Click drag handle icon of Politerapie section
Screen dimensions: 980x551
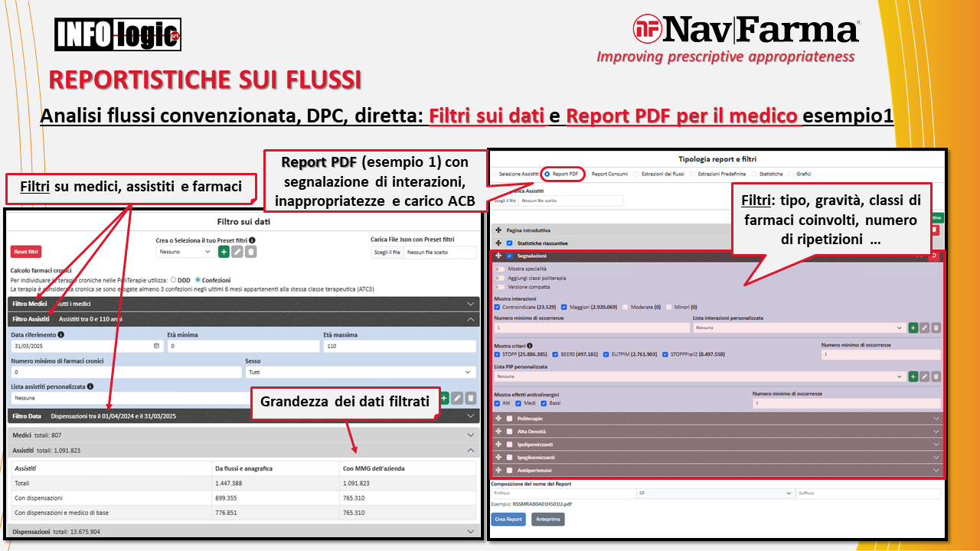tap(498, 419)
